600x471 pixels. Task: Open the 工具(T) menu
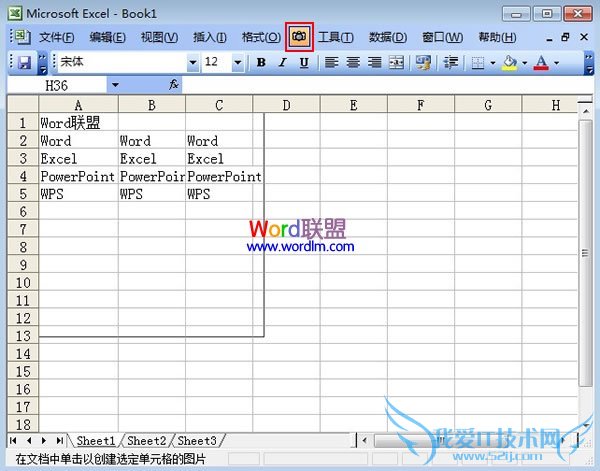tap(336, 37)
